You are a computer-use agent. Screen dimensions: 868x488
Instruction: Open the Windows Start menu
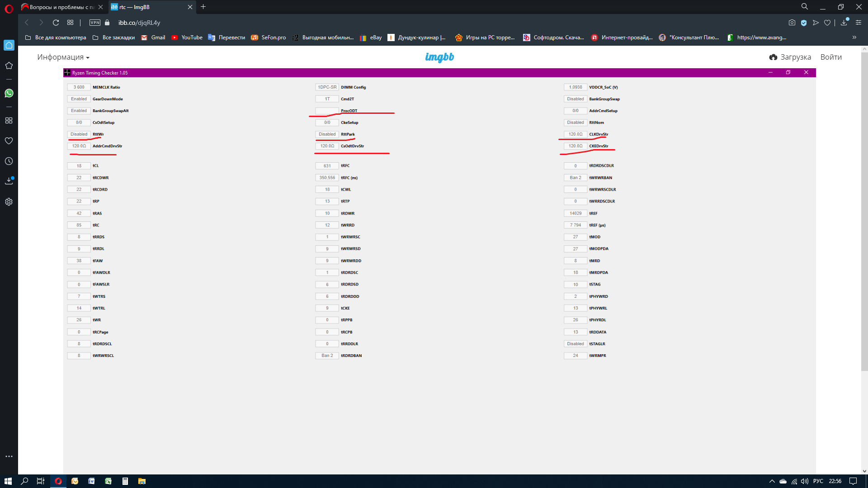[x=8, y=481]
